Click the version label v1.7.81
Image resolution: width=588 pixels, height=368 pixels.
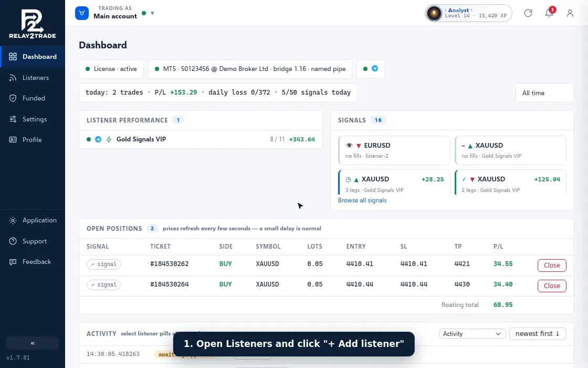[x=18, y=358]
